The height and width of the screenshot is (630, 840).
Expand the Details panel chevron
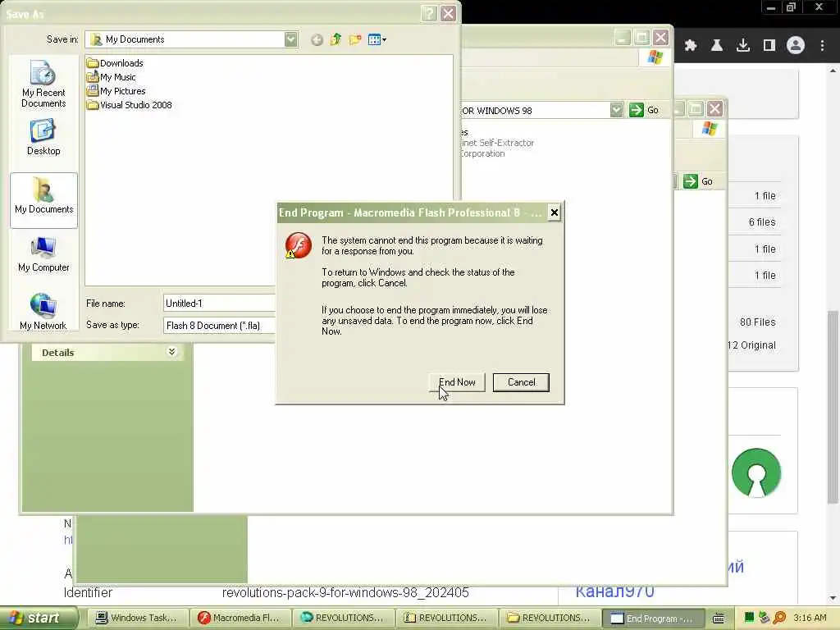(x=171, y=352)
